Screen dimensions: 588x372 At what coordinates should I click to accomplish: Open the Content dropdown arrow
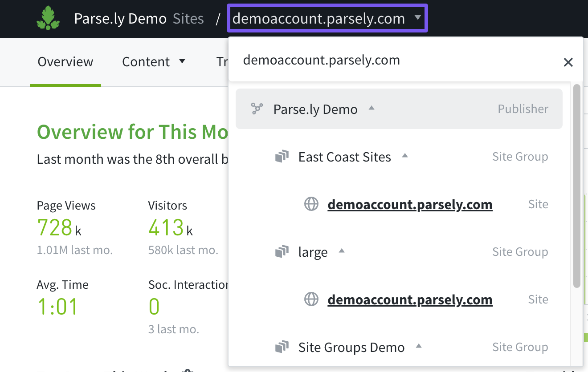tap(182, 61)
